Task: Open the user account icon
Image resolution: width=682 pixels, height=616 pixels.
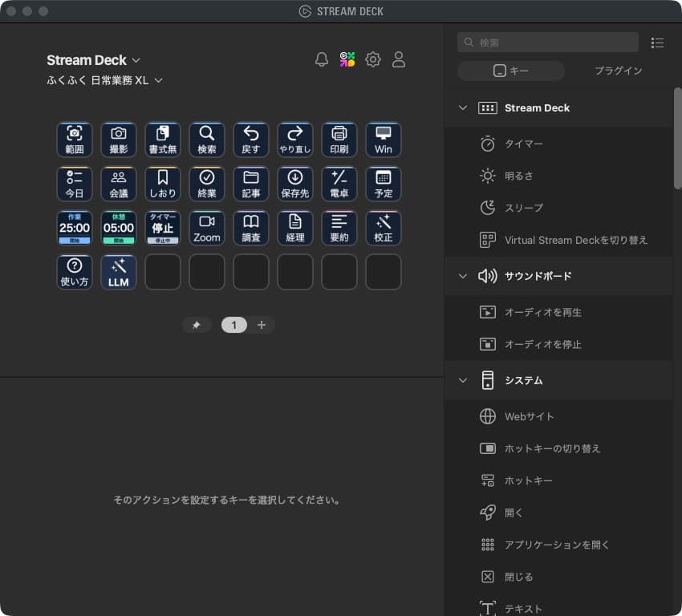Action: [399, 59]
